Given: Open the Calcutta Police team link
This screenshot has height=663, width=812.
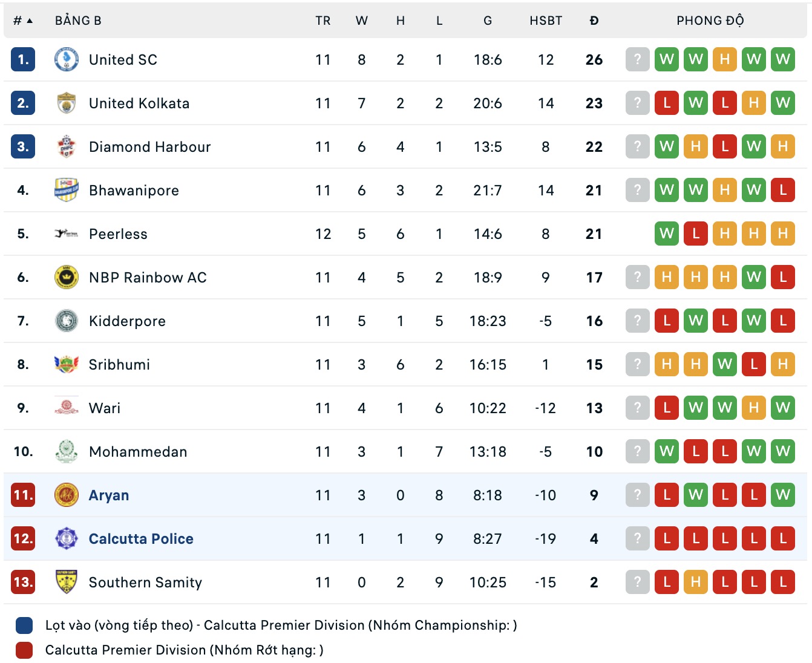Looking at the screenshot, I should [141, 539].
